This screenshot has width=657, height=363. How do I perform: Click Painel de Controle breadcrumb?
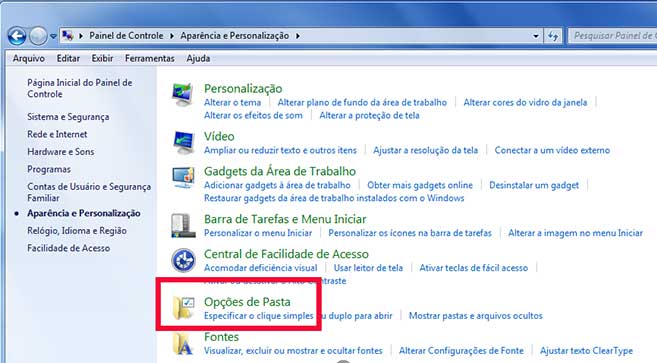pyautogui.click(x=126, y=36)
